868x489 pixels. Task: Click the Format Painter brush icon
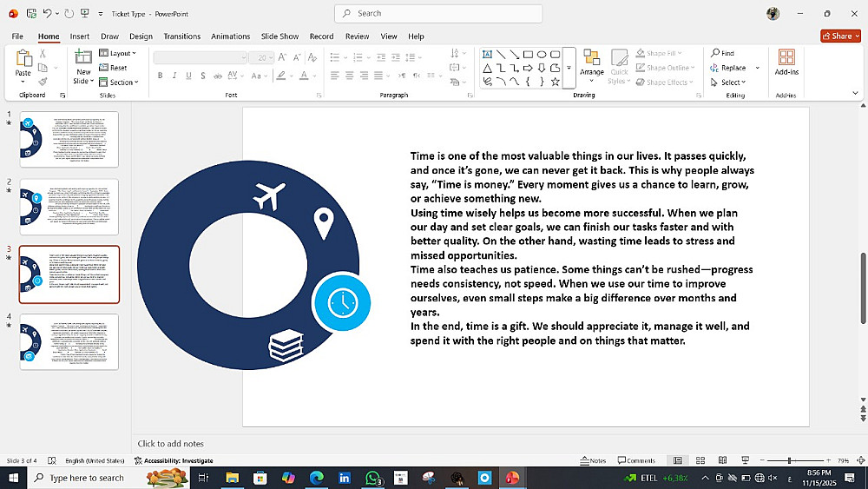point(43,82)
